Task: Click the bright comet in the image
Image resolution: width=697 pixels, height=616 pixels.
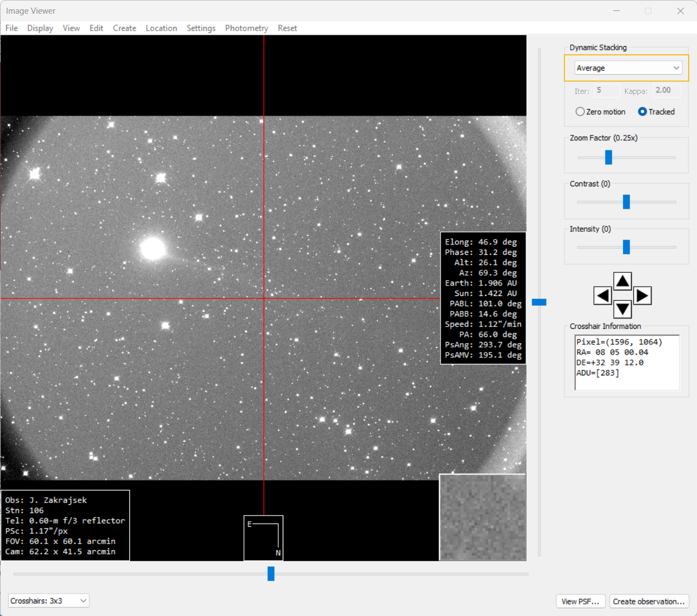Action: click(x=153, y=248)
